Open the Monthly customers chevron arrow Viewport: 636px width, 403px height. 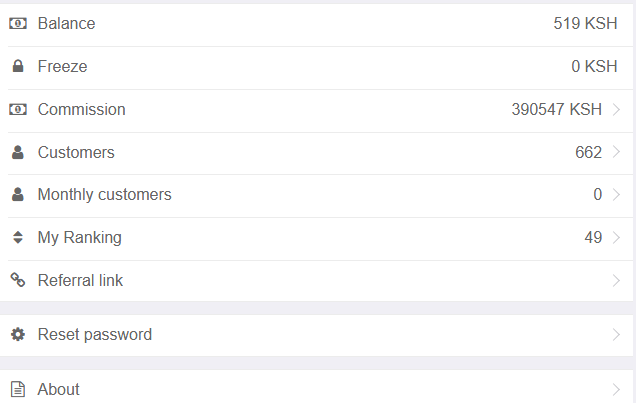[x=616, y=195]
